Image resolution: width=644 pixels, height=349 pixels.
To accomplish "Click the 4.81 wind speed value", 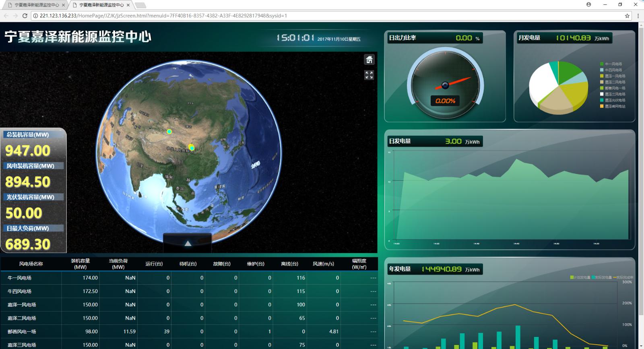I will pos(334,332).
